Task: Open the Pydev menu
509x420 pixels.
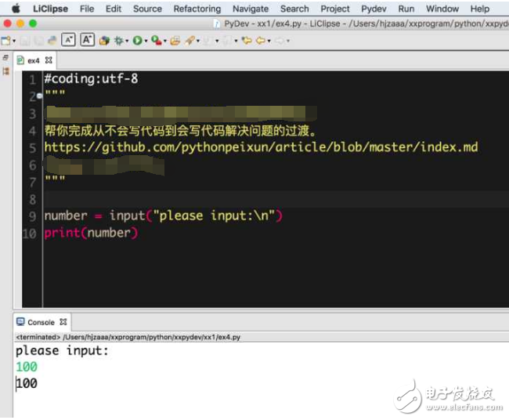Action: coord(373,9)
